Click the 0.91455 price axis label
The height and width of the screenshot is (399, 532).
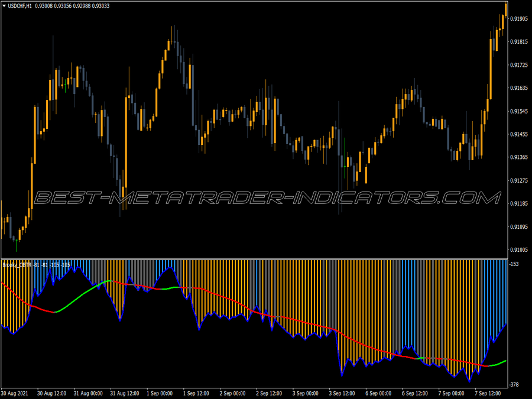(519, 134)
